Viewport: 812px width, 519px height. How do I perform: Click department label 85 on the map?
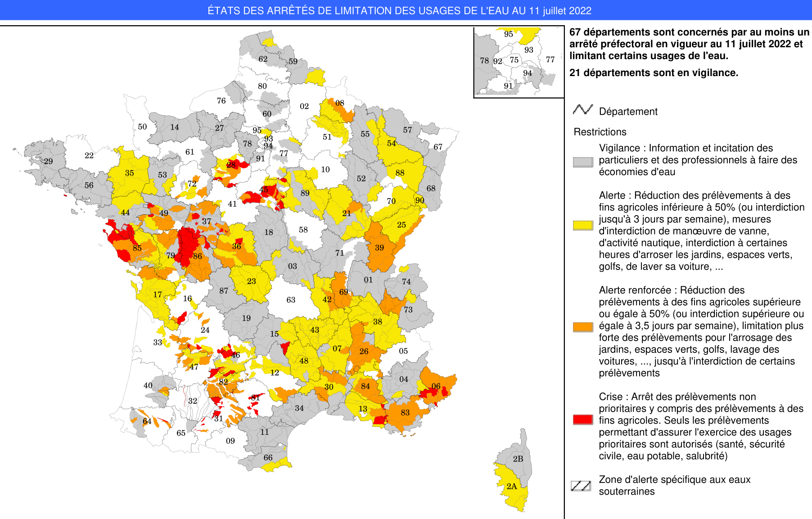pyautogui.click(x=137, y=248)
